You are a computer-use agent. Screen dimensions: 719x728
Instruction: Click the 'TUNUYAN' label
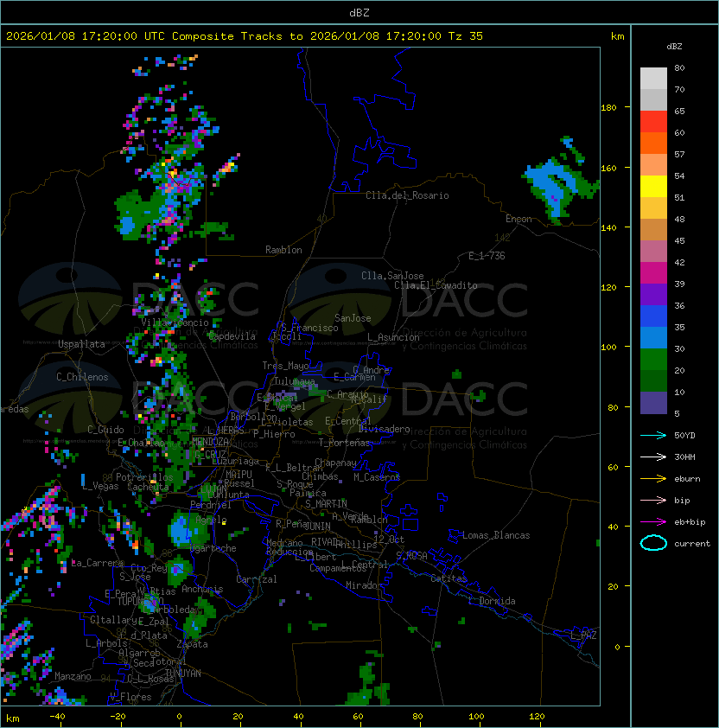183,674
